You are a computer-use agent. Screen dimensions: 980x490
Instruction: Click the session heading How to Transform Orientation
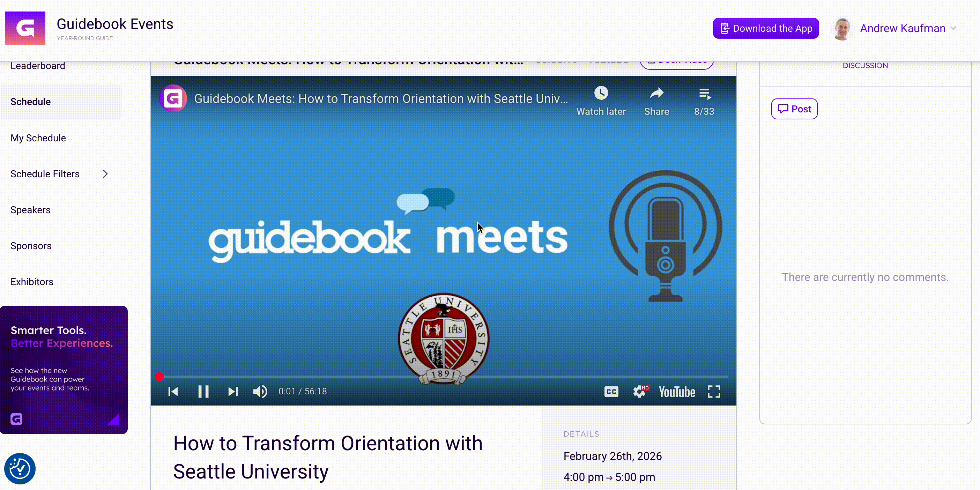click(328, 457)
